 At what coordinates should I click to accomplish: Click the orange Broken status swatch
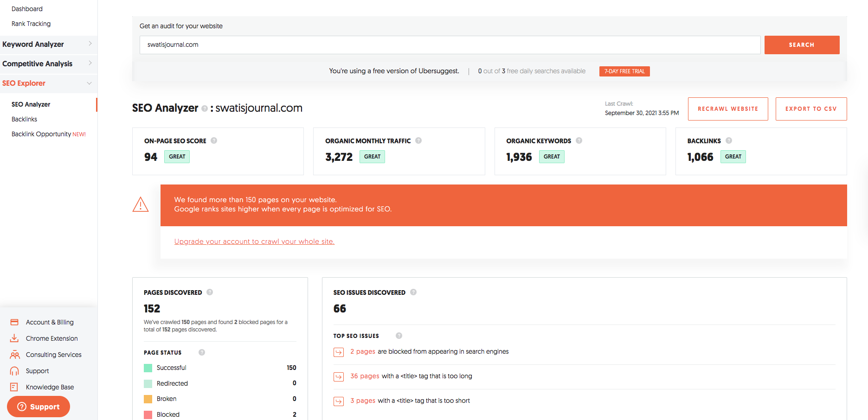click(x=148, y=399)
